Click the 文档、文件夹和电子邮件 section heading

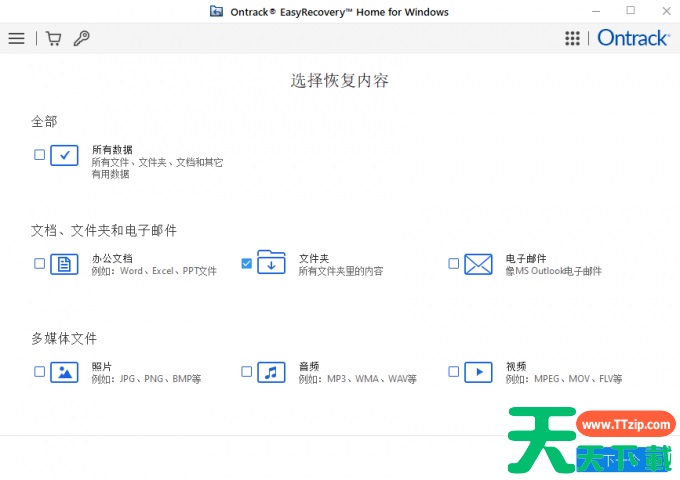104,230
